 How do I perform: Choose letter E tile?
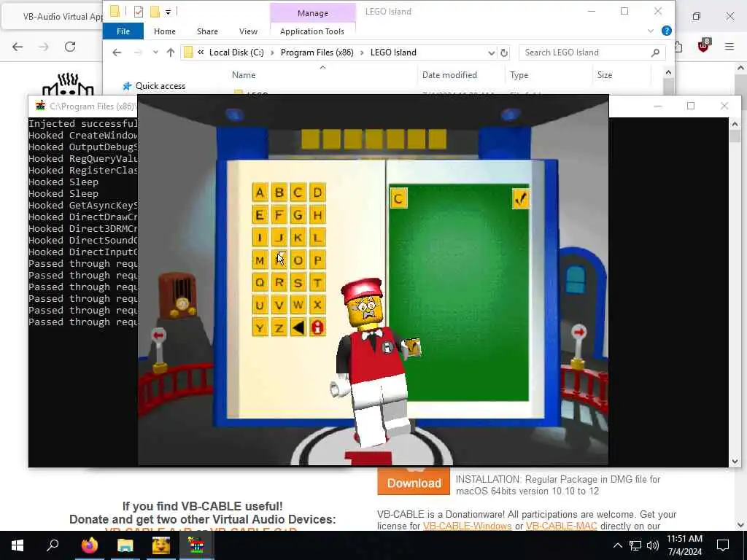(260, 215)
